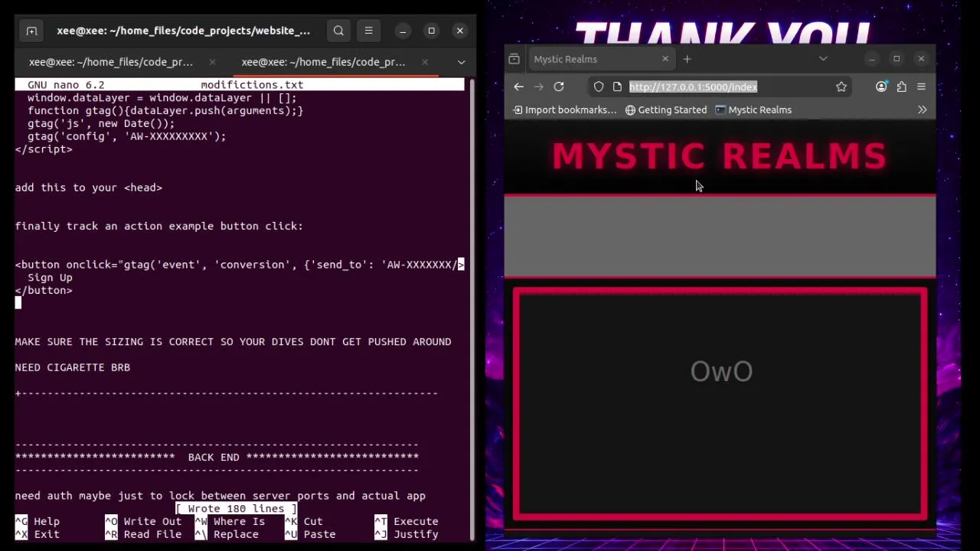
Task: Bookmark this page with the star
Action: click(841, 87)
